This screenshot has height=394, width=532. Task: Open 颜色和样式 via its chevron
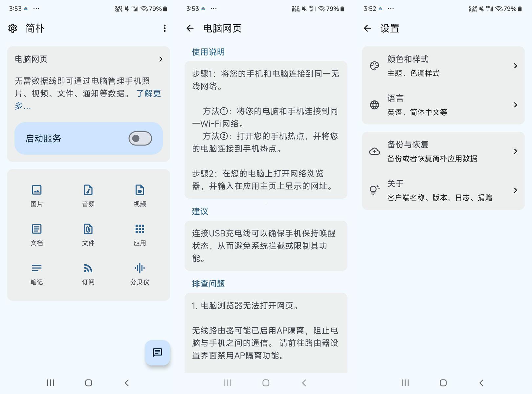[x=515, y=66]
